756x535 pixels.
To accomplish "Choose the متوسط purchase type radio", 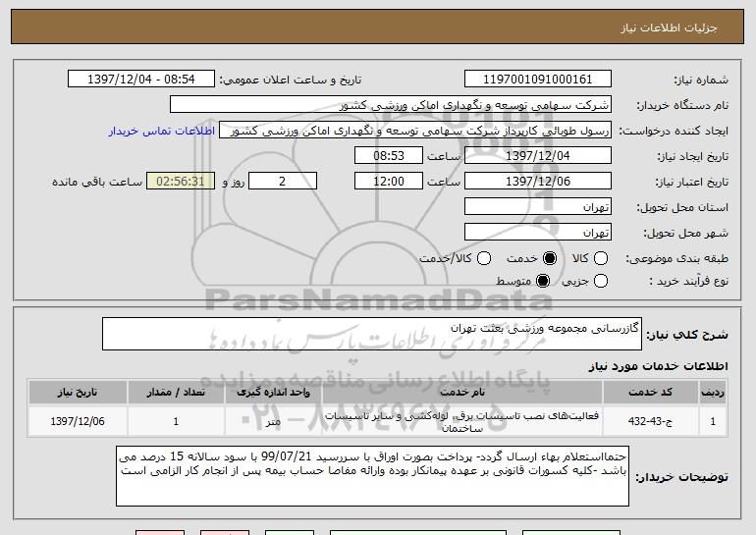I will click(x=542, y=281).
